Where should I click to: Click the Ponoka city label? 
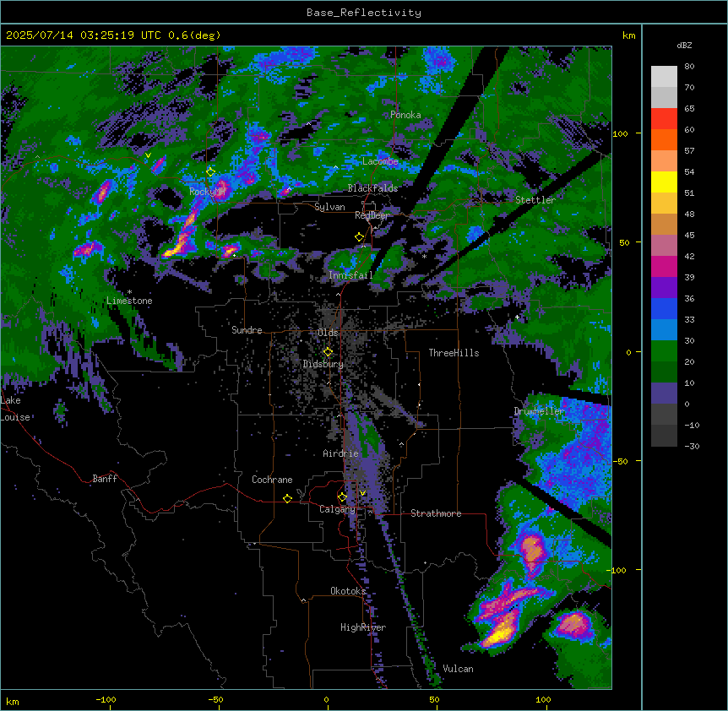405,115
